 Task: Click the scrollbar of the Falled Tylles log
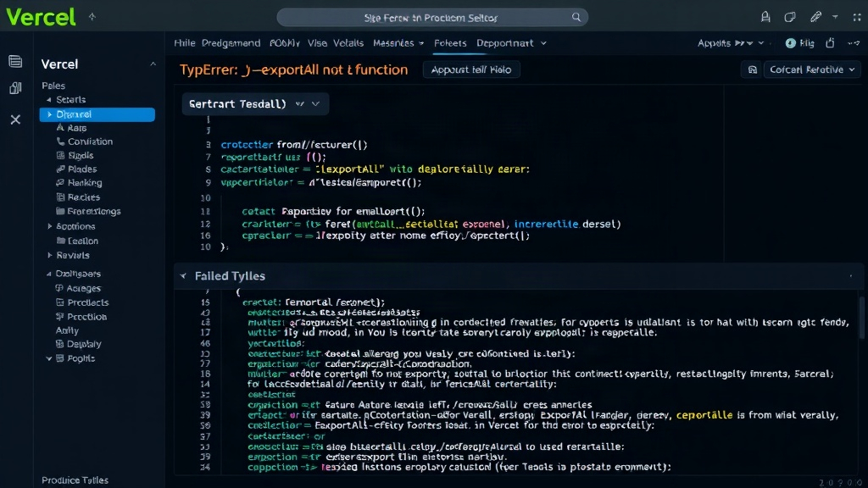pyautogui.click(x=861, y=319)
